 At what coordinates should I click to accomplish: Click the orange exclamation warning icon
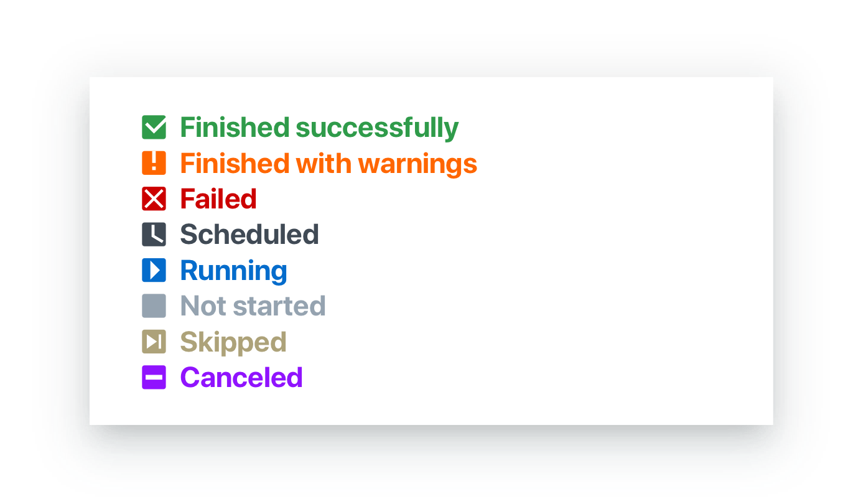[154, 163]
